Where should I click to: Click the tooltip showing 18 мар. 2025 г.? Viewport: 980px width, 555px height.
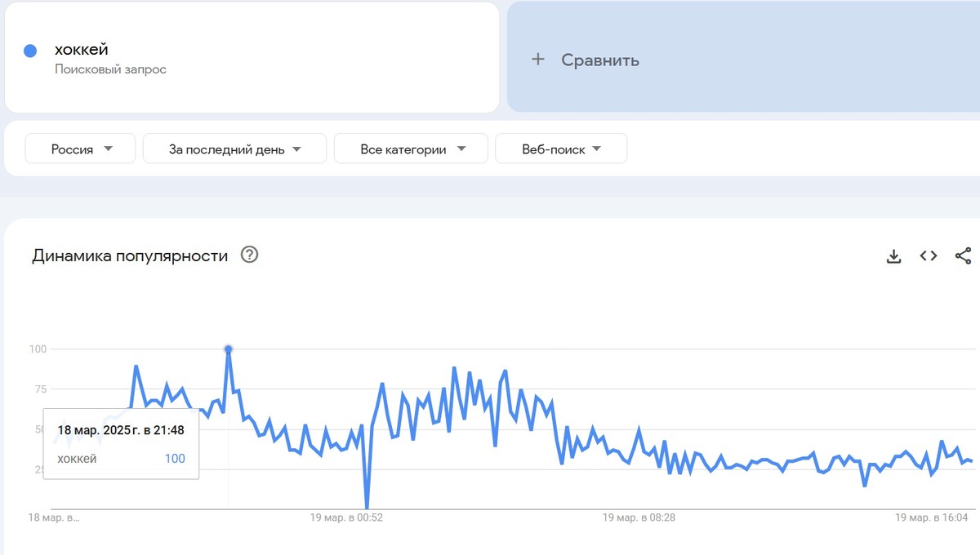pos(121,443)
